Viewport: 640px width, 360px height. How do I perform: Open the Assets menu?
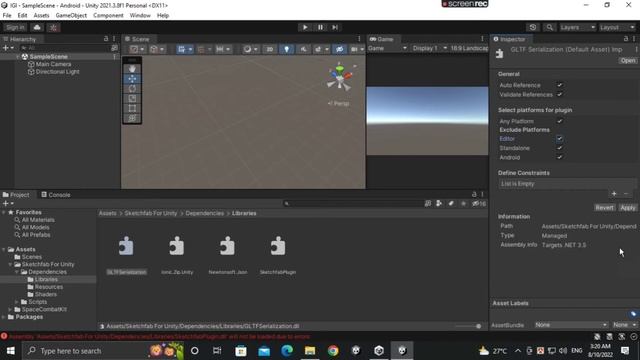click(41, 16)
